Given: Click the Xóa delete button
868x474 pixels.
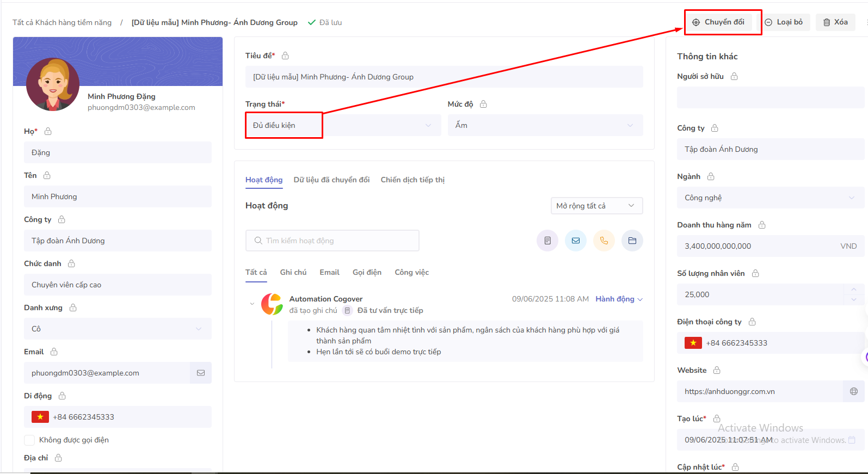Looking at the screenshot, I should 835,22.
